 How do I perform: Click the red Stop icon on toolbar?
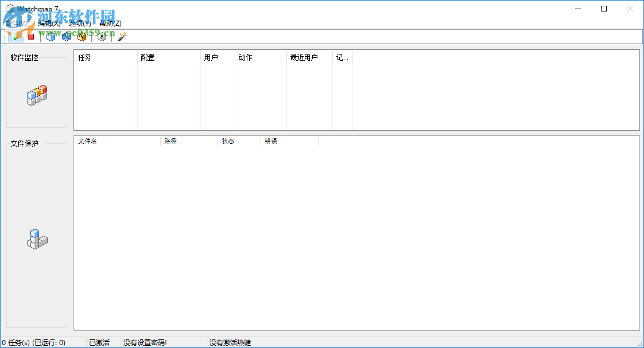pos(31,36)
